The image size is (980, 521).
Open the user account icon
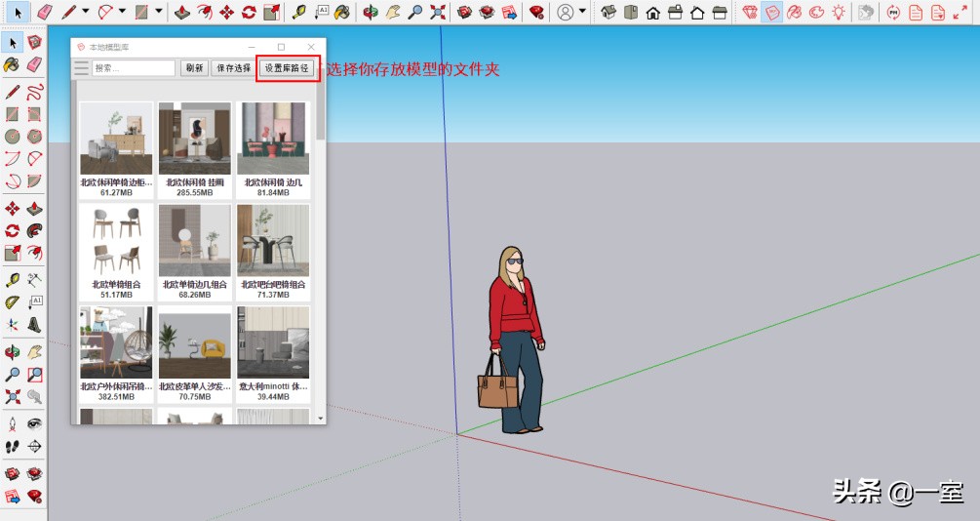click(565, 13)
